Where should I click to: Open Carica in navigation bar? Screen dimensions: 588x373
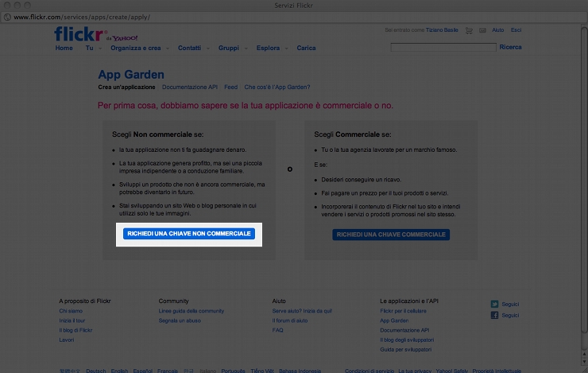pos(307,48)
